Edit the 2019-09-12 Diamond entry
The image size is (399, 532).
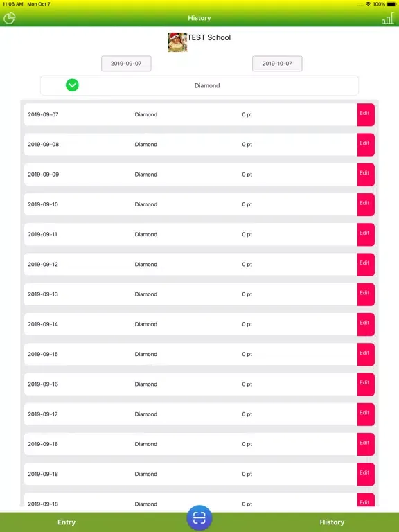pyautogui.click(x=366, y=265)
